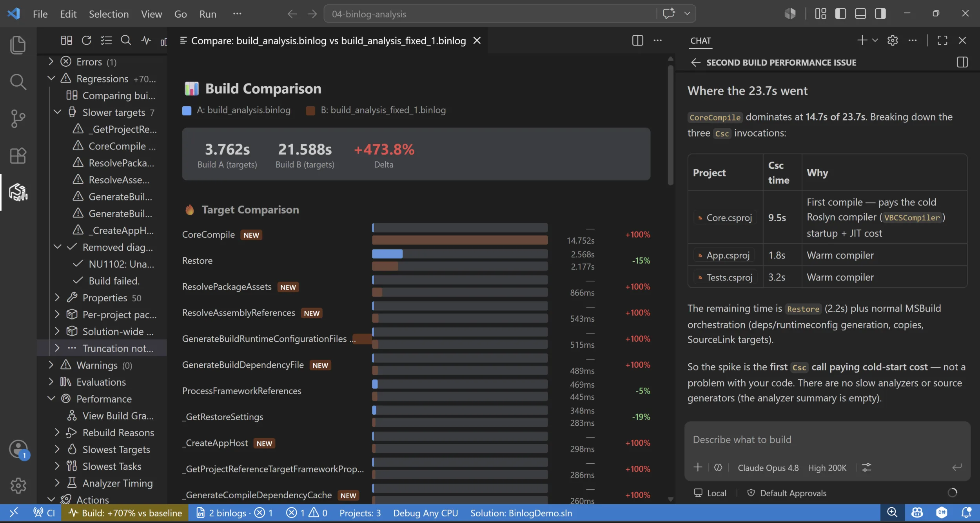
Task: Click the Solution: BinlogDemo.sln status item
Action: pyautogui.click(x=521, y=513)
